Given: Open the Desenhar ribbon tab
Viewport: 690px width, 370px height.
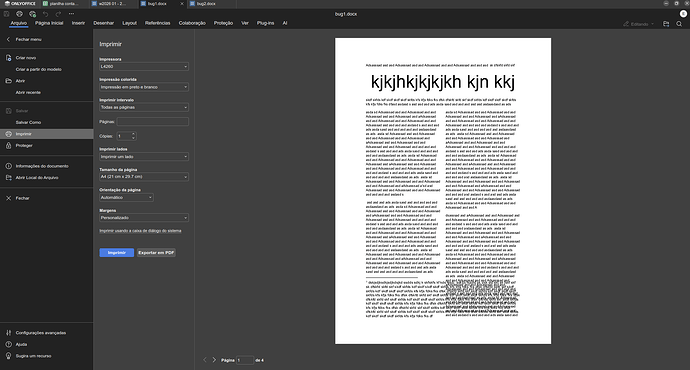Looking at the screenshot, I should click(x=103, y=23).
